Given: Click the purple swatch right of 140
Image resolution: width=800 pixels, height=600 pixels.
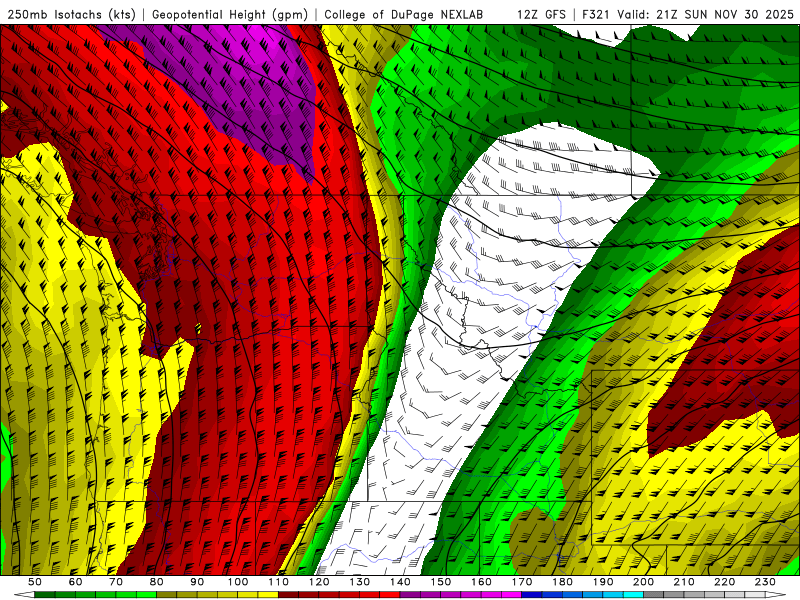Looking at the screenshot, I should coord(410,595).
